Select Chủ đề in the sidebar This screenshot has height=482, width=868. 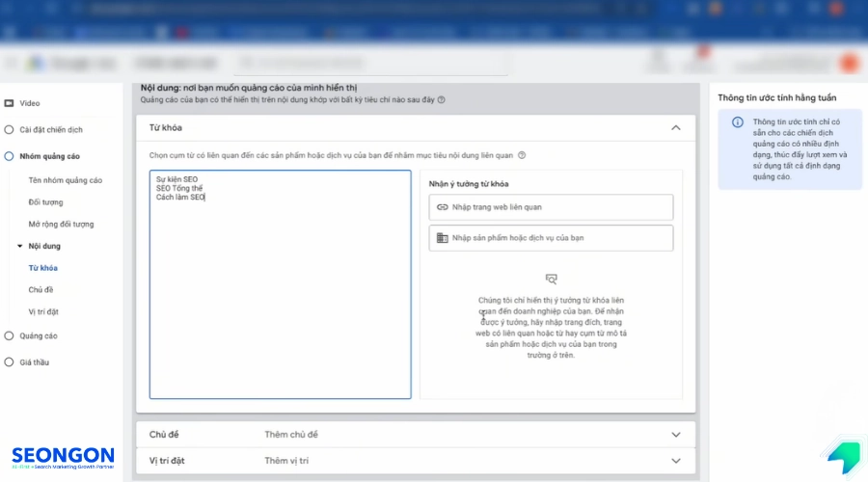41,289
